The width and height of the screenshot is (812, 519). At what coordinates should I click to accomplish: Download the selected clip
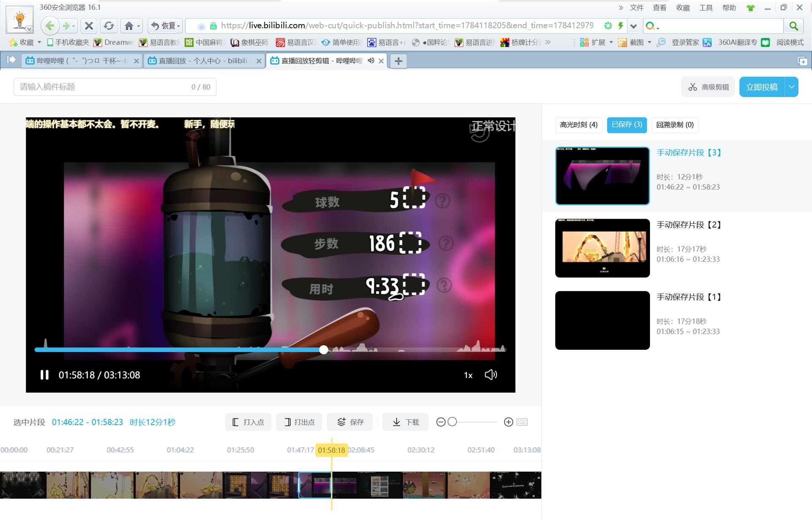[x=406, y=422]
